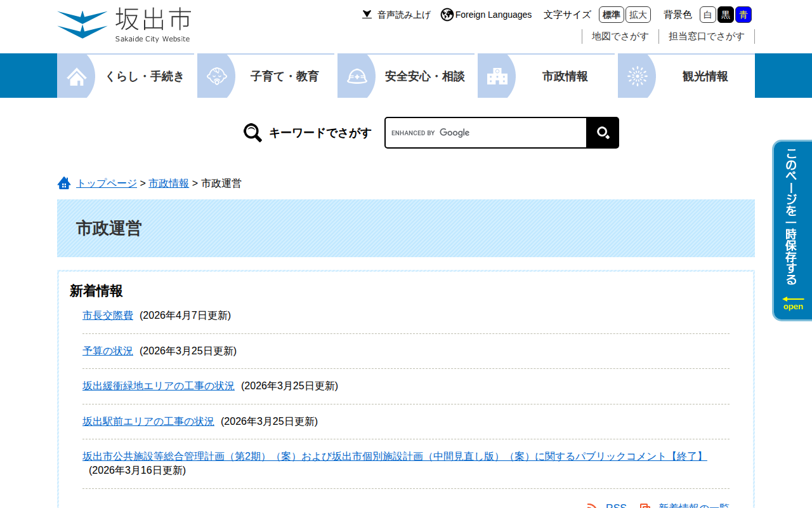
Task: Switch background color to white (白)
Action: [x=708, y=15]
